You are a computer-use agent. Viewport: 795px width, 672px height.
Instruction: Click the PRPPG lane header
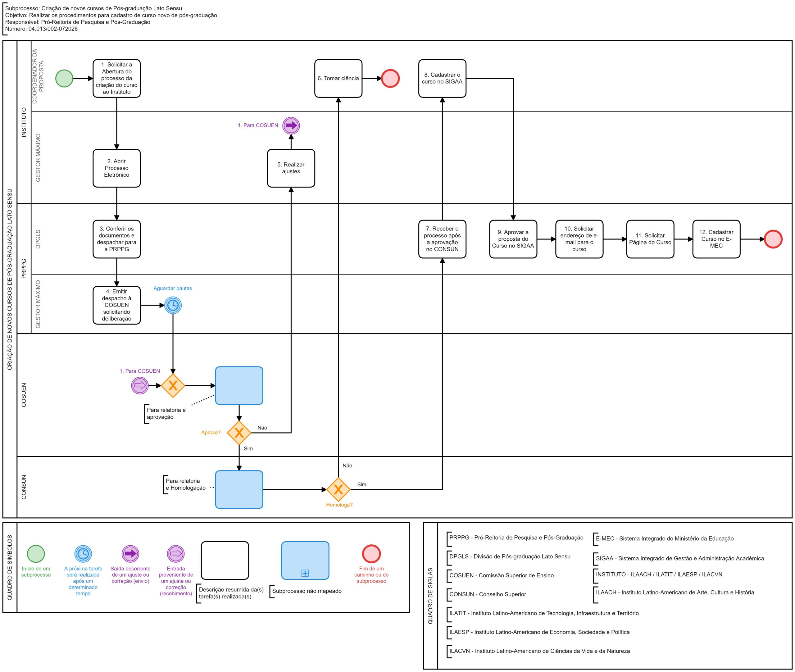click(x=24, y=269)
